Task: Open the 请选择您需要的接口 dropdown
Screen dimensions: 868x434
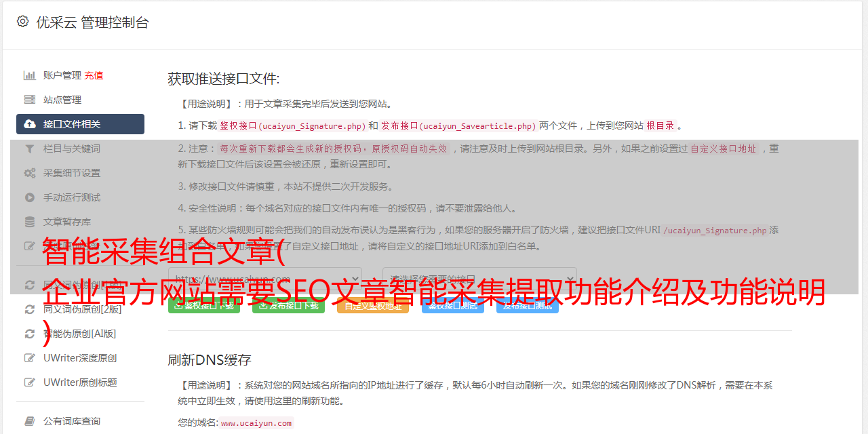Action: click(479, 279)
